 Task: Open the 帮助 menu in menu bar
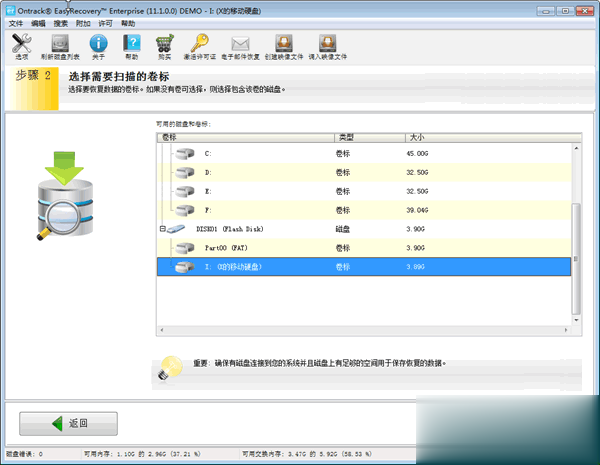(x=128, y=24)
